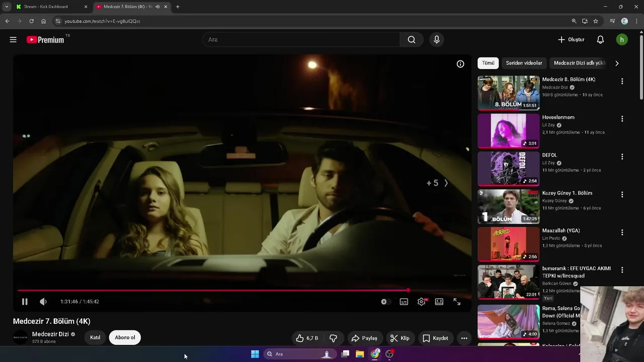Open the tab search dropdown
The width and height of the screenshot is (644, 362).
point(7,7)
